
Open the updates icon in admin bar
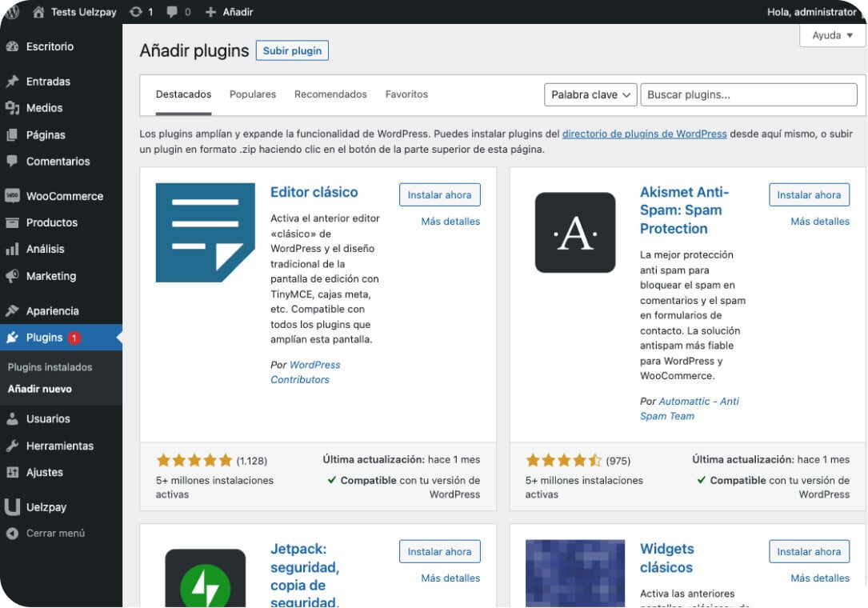(x=136, y=12)
